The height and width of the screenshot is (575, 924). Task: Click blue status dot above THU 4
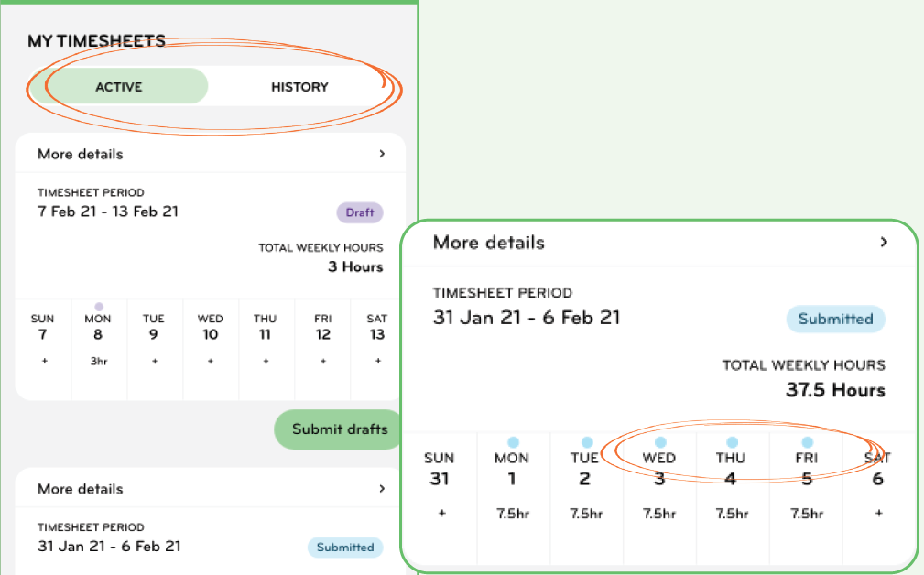coord(733,442)
